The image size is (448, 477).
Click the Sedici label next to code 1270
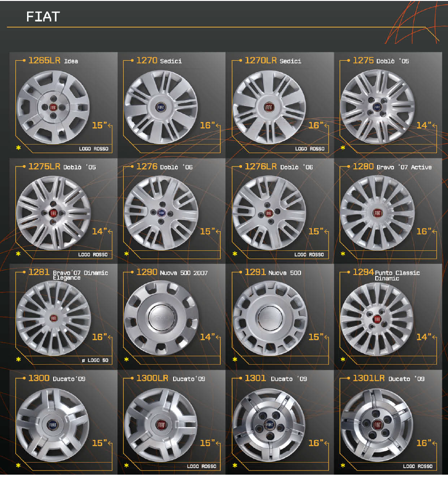click(171, 61)
